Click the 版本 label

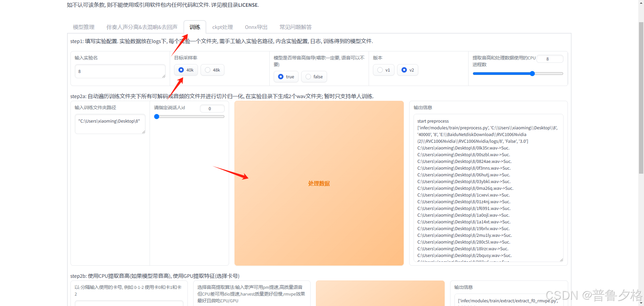tap(378, 58)
